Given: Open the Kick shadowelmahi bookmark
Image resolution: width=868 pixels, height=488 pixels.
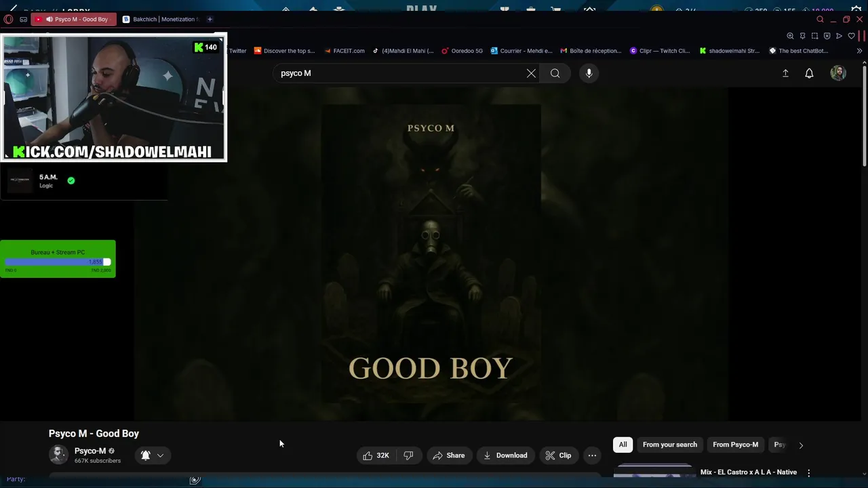Looking at the screenshot, I should tap(730, 51).
